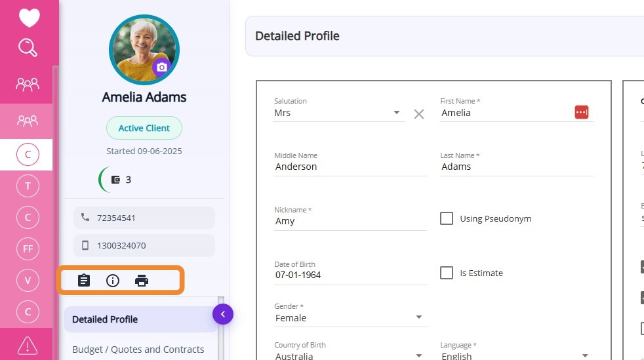Open the Salutation dropdown
Screen dimensions: 644x360
pos(397,113)
